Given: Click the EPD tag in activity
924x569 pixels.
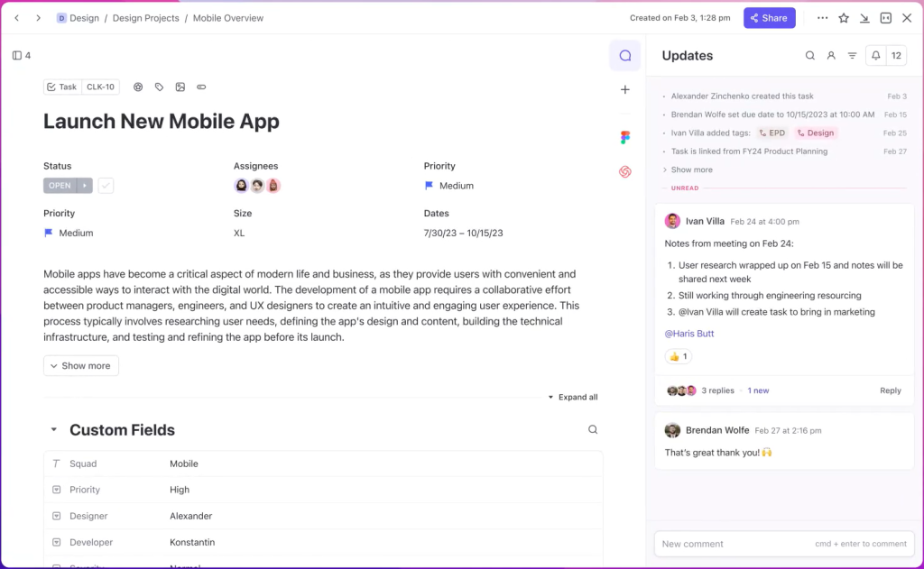Looking at the screenshot, I should click(x=772, y=133).
